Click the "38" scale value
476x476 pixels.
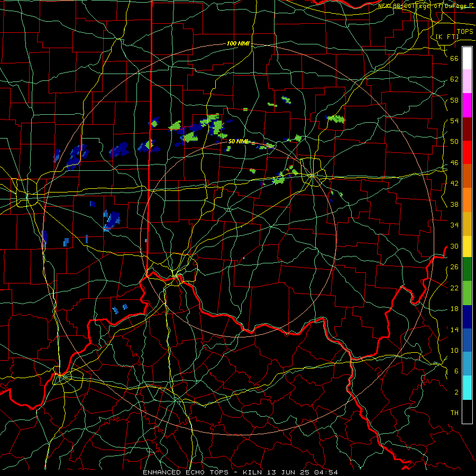click(454, 204)
